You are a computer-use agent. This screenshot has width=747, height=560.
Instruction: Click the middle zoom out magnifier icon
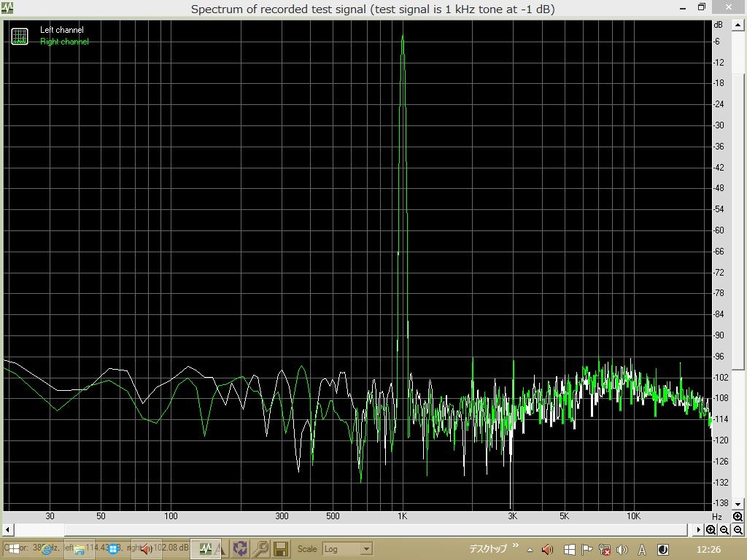tap(724, 529)
